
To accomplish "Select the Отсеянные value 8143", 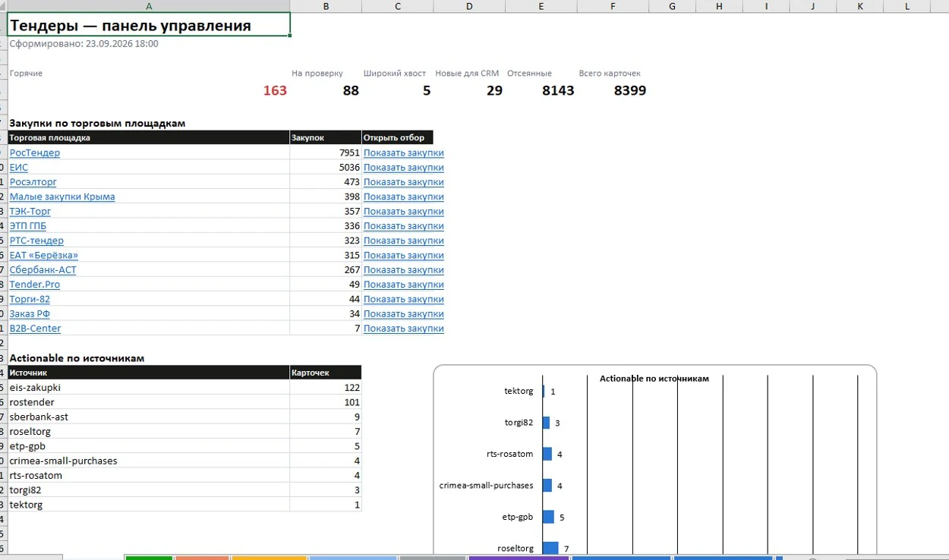I will (x=558, y=91).
